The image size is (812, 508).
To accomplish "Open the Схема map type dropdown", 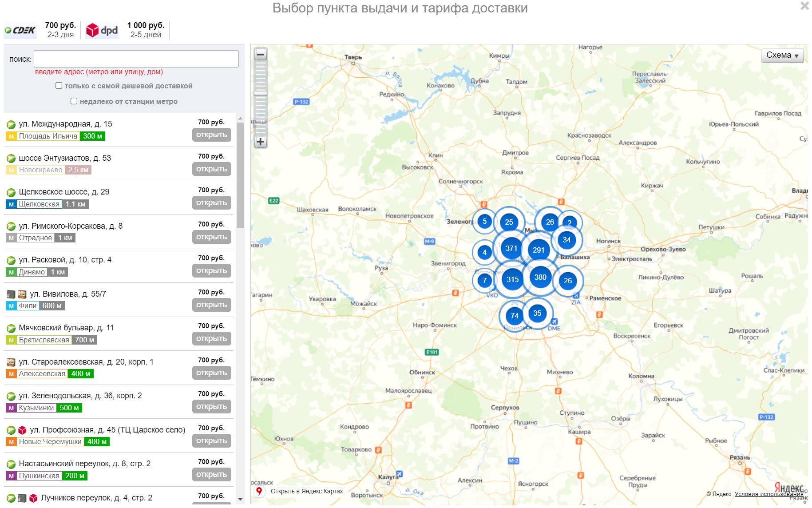I will click(x=783, y=55).
